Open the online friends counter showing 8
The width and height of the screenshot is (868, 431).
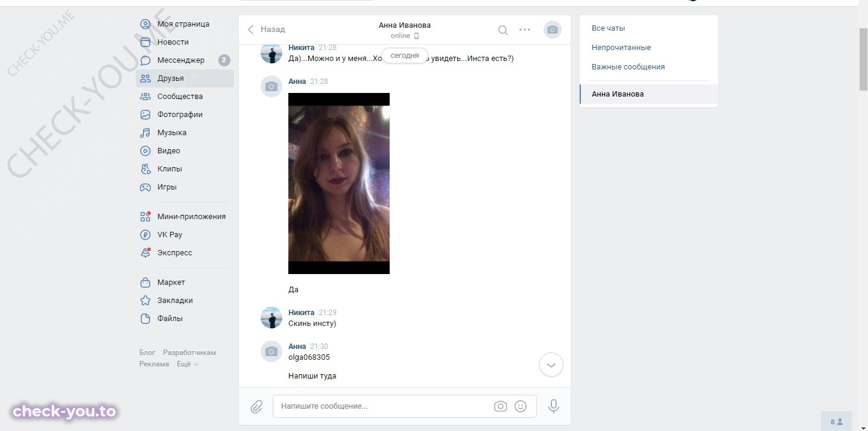[x=836, y=422]
